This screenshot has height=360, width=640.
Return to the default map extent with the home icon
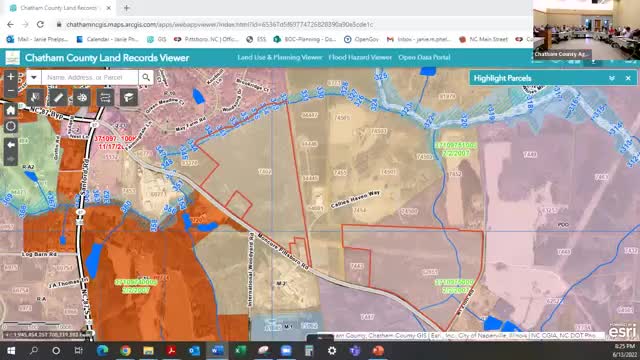[11, 110]
